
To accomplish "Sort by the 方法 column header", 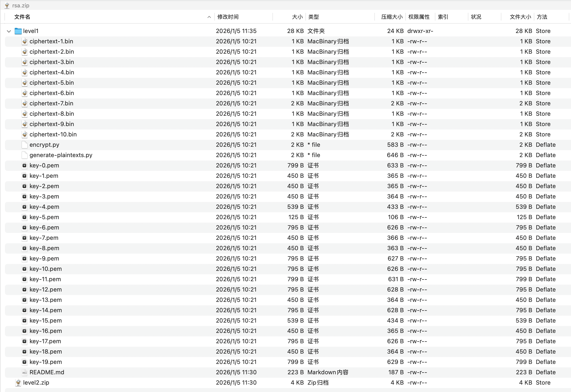I will coord(542,17).
